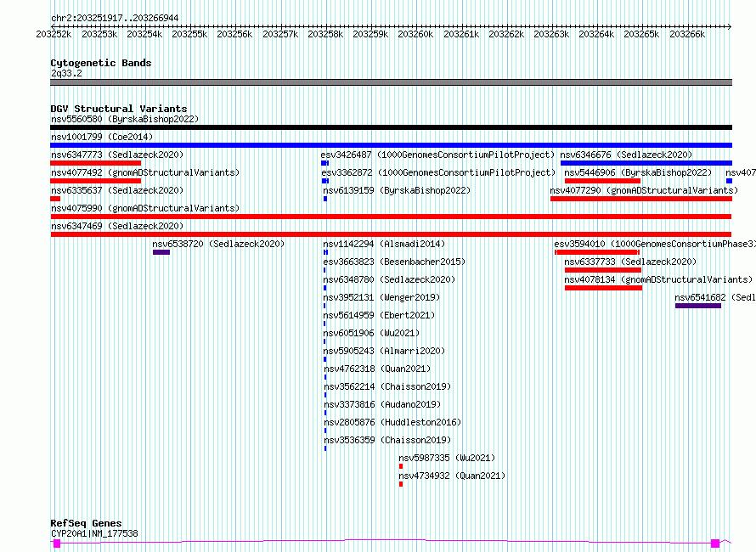Viewport: 756px width, 552px height.
Task: Open nsv4077290 (gnomADStructuralVariants) label
Action: click(x=644, y=190)
